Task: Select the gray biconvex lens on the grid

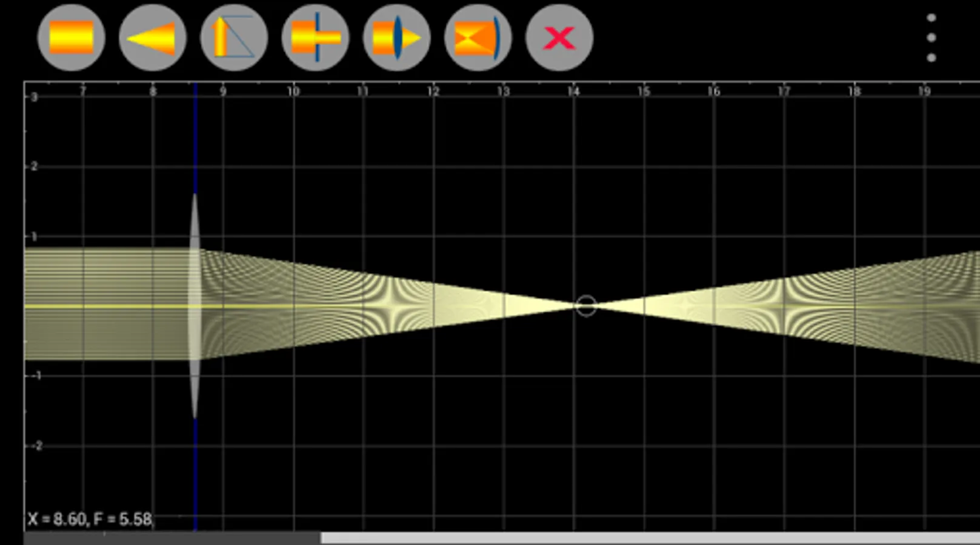Action: pos(195,306)
